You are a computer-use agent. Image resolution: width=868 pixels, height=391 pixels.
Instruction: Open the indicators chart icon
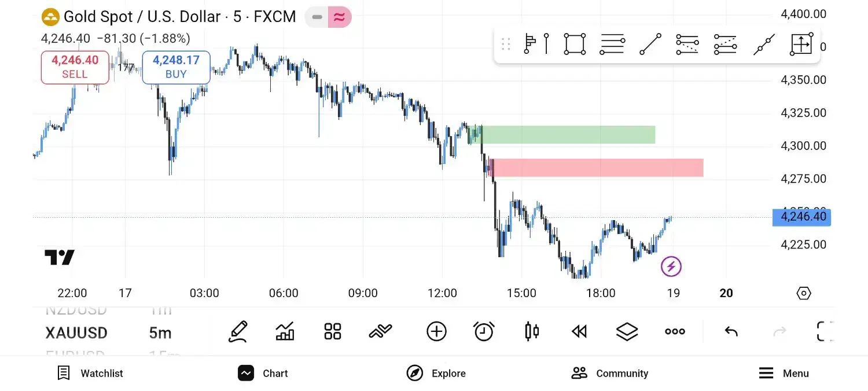point(285,332)
